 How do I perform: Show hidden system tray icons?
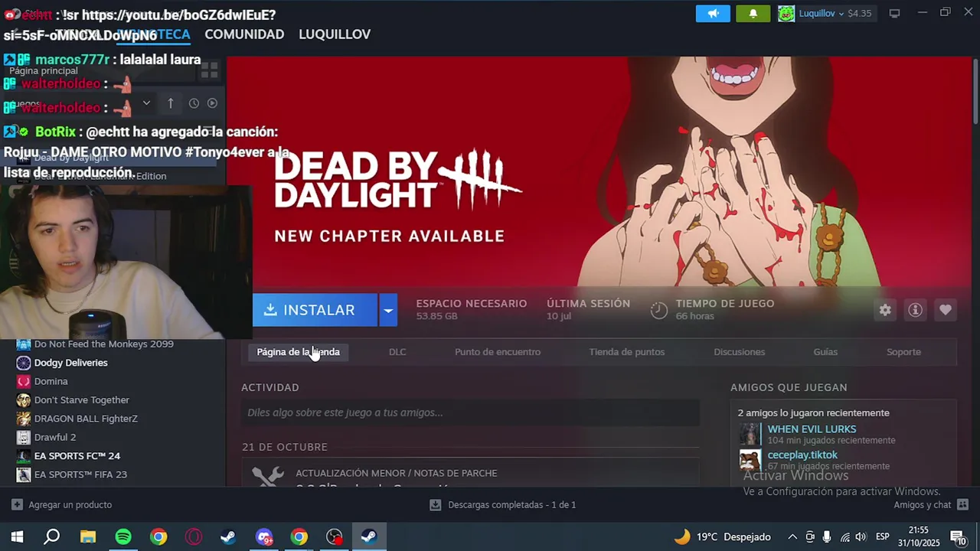coord(792,536)
